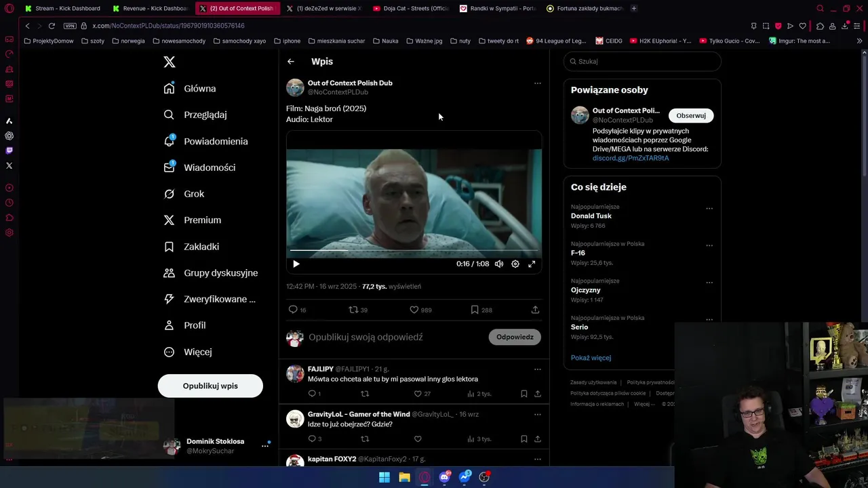Bookmark the GravityLoL reply
Image resolution: width=868 pixels, height=488 pixels.
[x=524, y=439]
